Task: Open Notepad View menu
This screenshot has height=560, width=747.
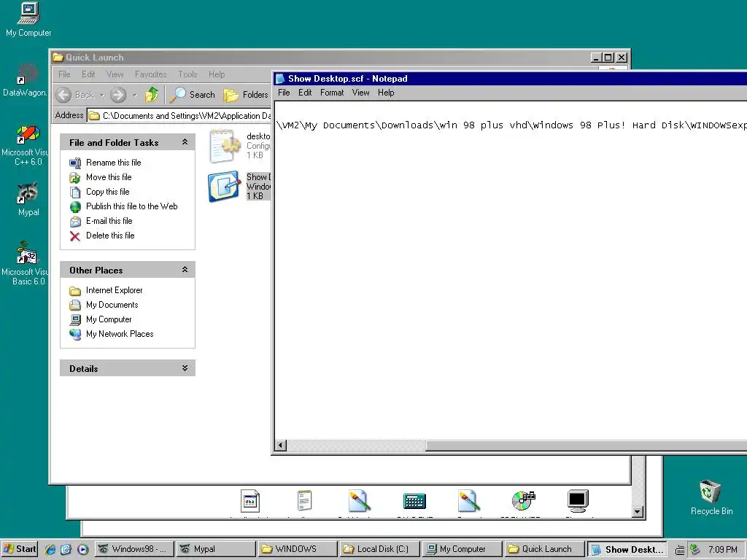Action: (360, 93)
